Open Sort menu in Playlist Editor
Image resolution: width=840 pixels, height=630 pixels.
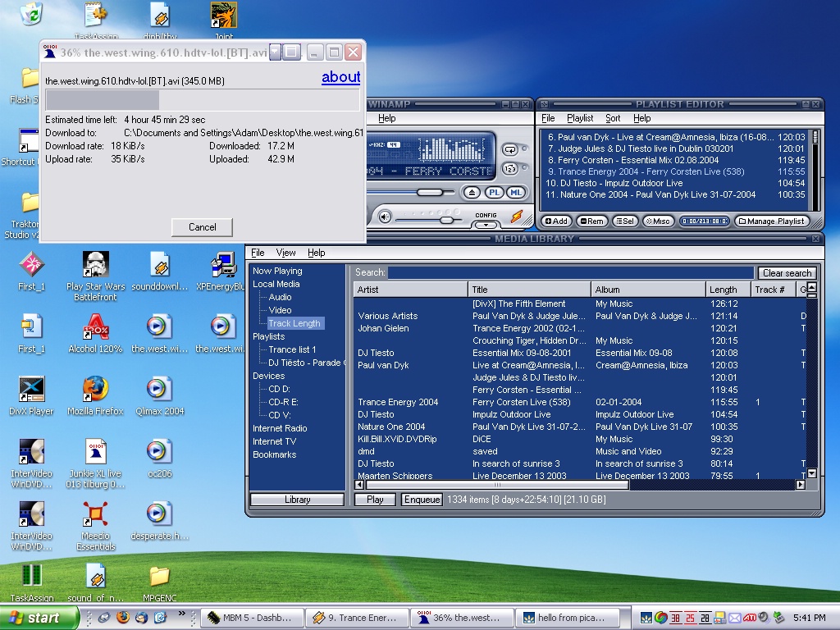pos(613,118)
